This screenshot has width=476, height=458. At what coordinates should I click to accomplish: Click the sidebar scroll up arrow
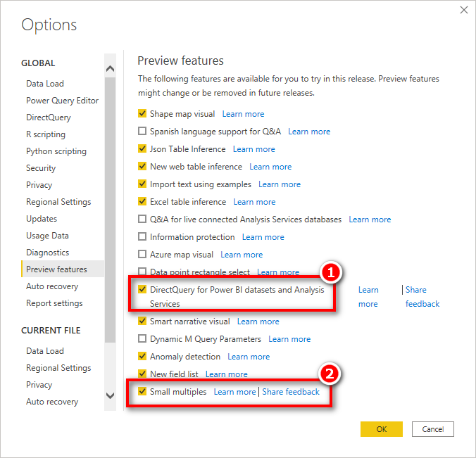(110, 69)
